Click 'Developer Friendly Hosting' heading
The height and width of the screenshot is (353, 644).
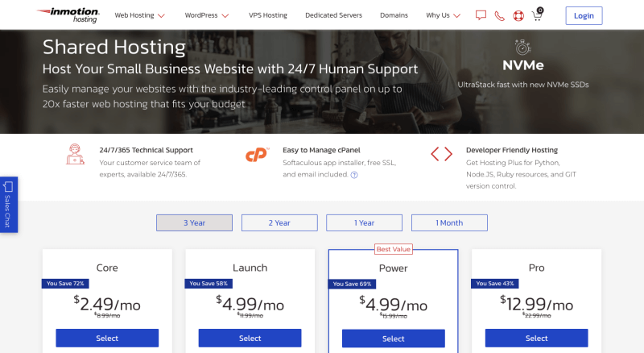pyautogui.click(x=512, y=150)
